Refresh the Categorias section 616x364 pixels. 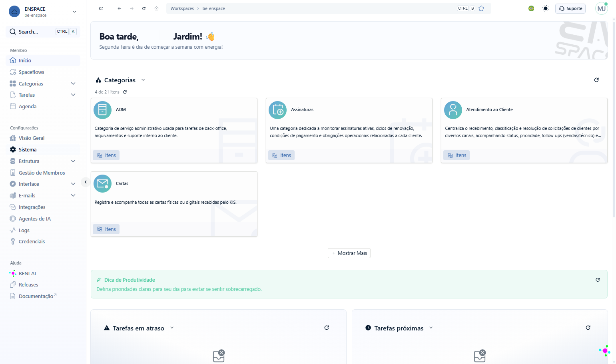(x=596, y=80)
